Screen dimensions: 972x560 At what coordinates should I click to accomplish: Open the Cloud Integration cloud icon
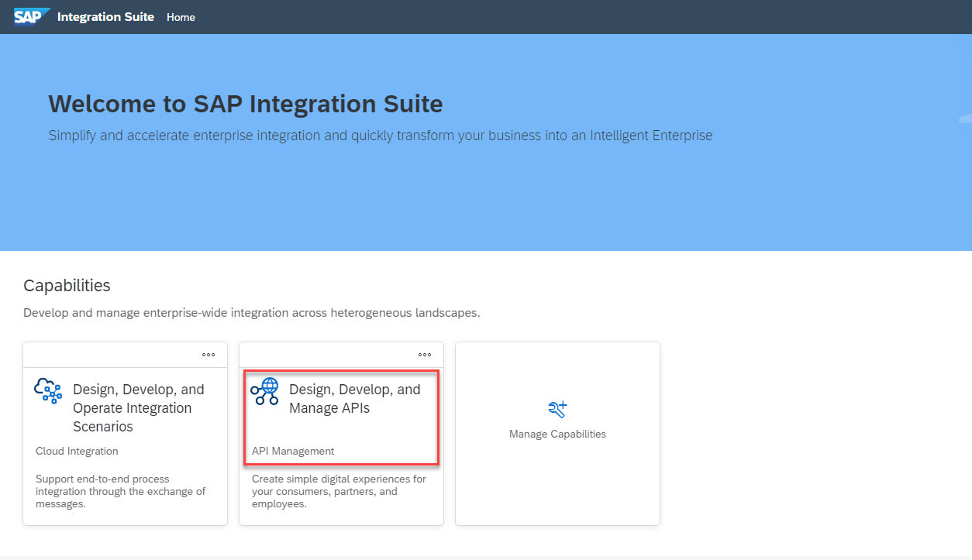point(48,390)
